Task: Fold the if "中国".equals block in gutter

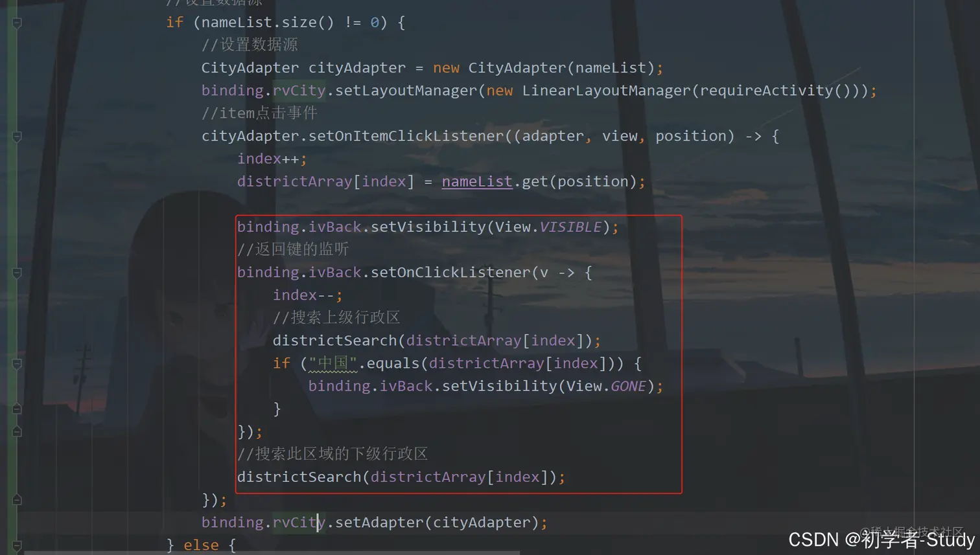Action: 17,364
